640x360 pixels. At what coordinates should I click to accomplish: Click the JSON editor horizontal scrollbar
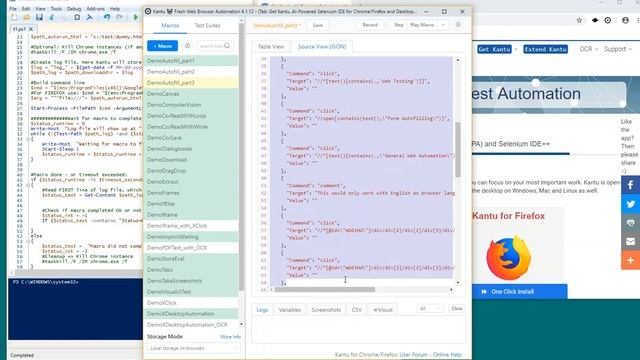(324, 289)
